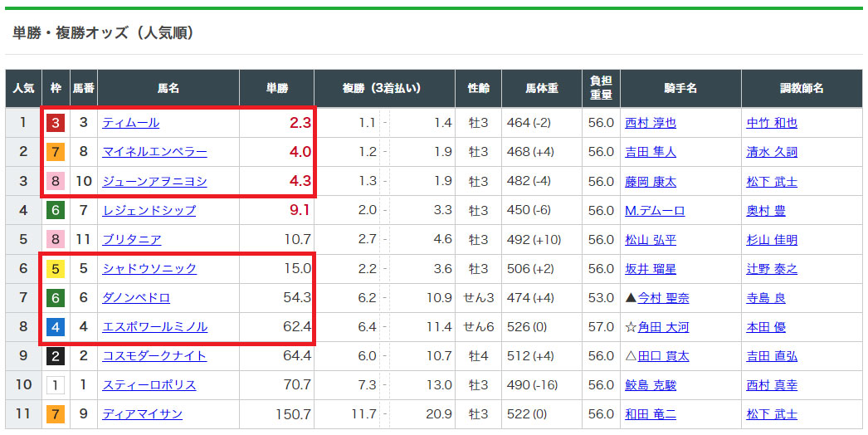Viewport: 868px width, 435px height.
Task: Click the blue frame 4 badge
Action: point(56,327)
